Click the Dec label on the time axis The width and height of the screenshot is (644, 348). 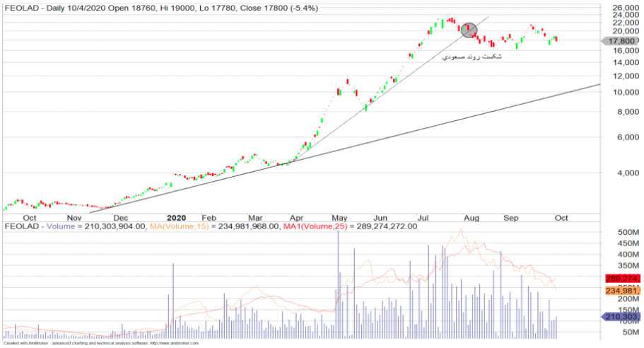pyautogui.click(x=120, y=218)
